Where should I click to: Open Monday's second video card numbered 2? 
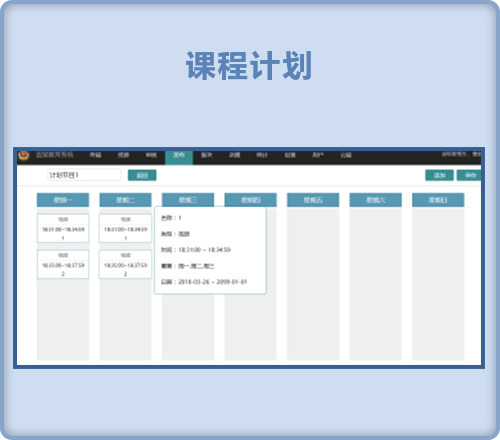[63, 264]
